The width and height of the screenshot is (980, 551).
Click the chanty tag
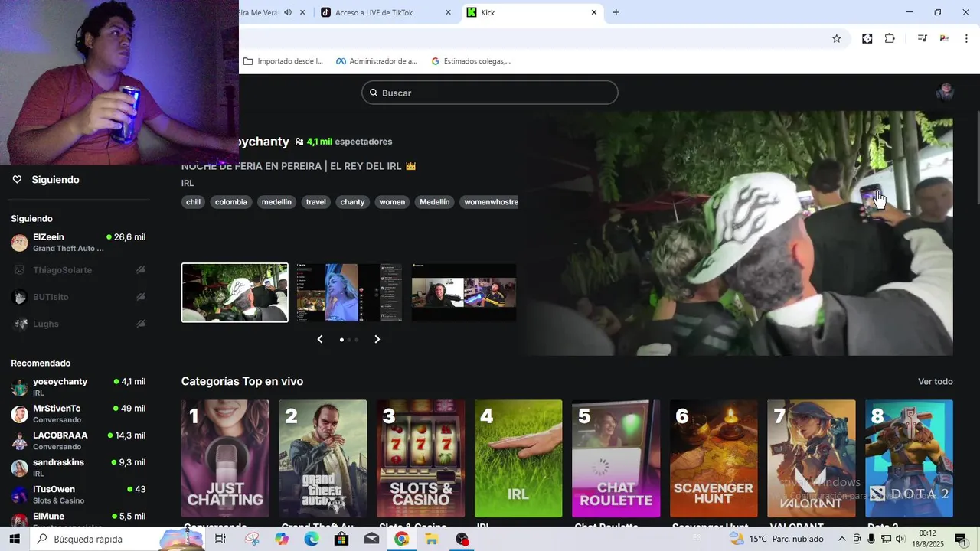tap(352, 202)
